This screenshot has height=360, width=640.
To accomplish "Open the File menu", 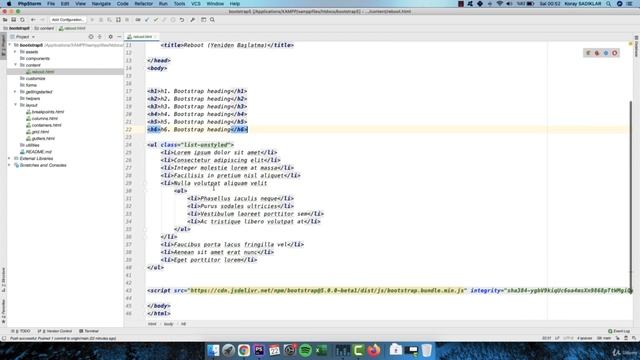I will point(51,4).
